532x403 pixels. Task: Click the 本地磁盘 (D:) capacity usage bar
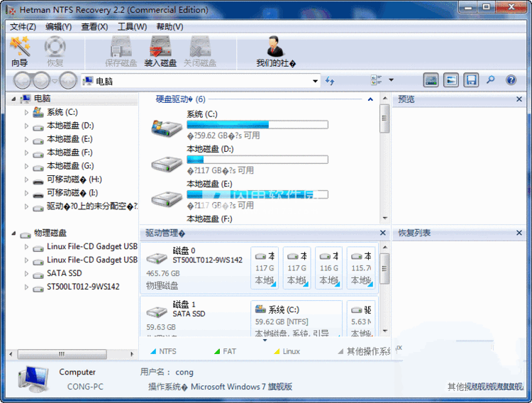257,160
